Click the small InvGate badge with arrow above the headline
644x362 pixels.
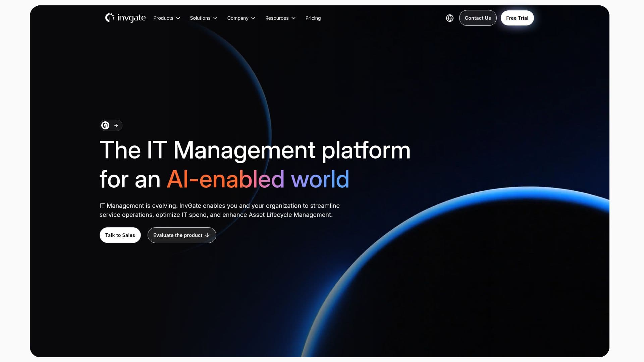point(111,125)
